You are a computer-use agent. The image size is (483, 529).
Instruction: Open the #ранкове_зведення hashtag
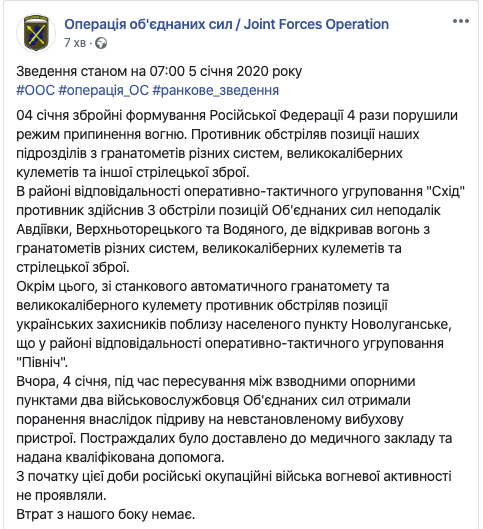pos(216,90)
